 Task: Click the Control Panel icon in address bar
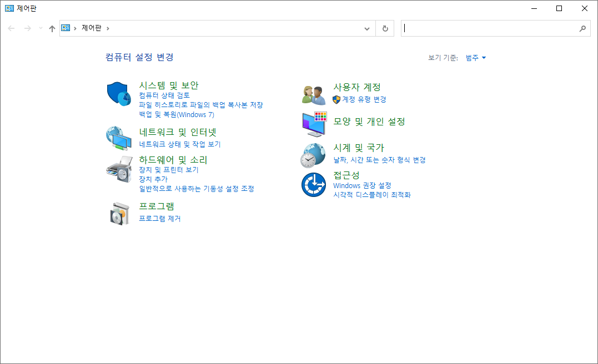pyautogui.click(x=66, y=28)
